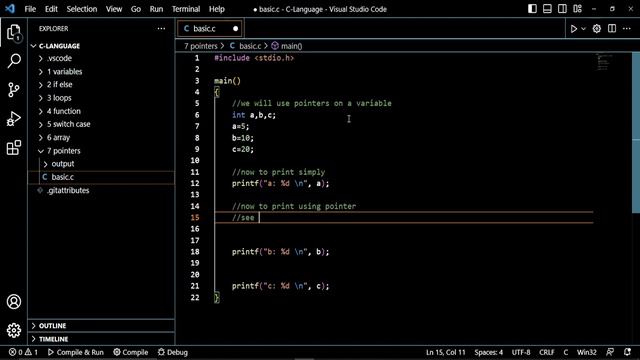Click line number 18 in gutter
The height and width of the screenshot is (360, 640).
tap(195, 252)
